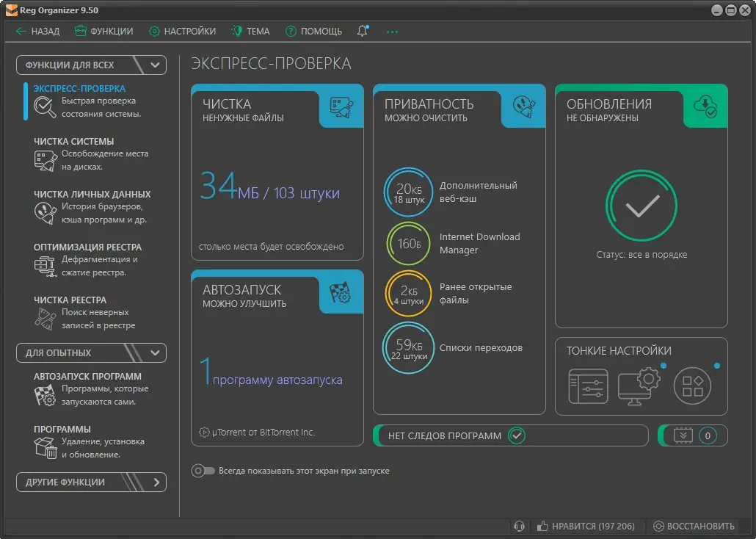
Task: Open the monitor with gear settings icon
Action: [x=639, y=386]
